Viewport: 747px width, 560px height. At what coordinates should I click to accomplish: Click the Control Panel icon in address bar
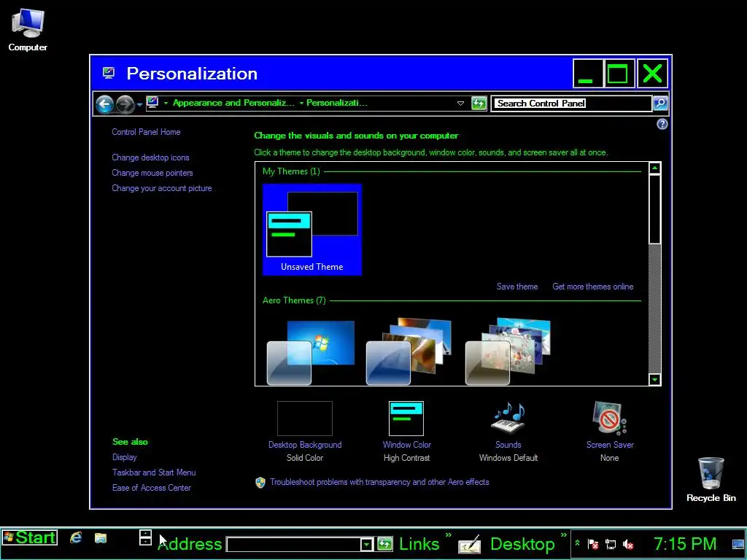click(152, 102)
